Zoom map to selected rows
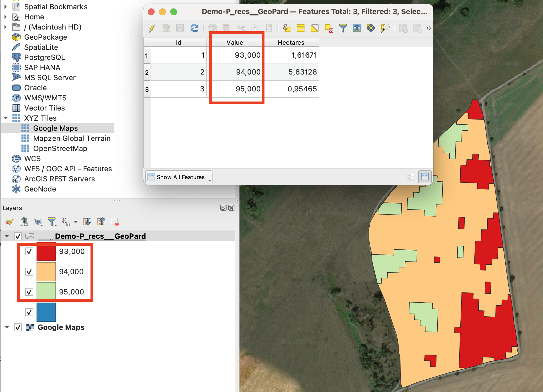 tap(385, 28)
